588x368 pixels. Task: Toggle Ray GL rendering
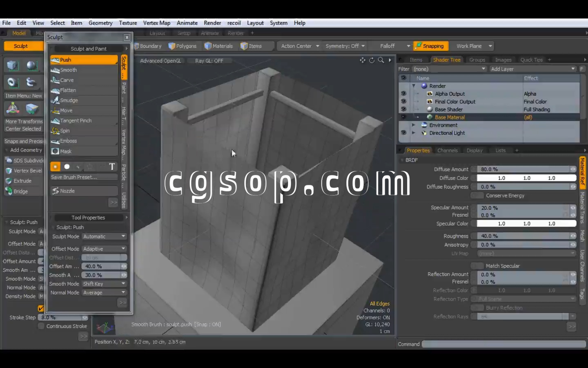[x=209, y=61]
